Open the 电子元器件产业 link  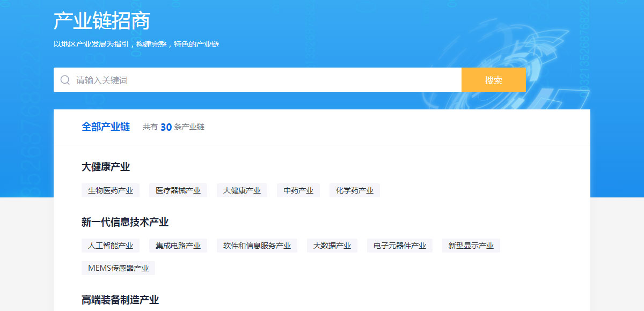[399, 245]
